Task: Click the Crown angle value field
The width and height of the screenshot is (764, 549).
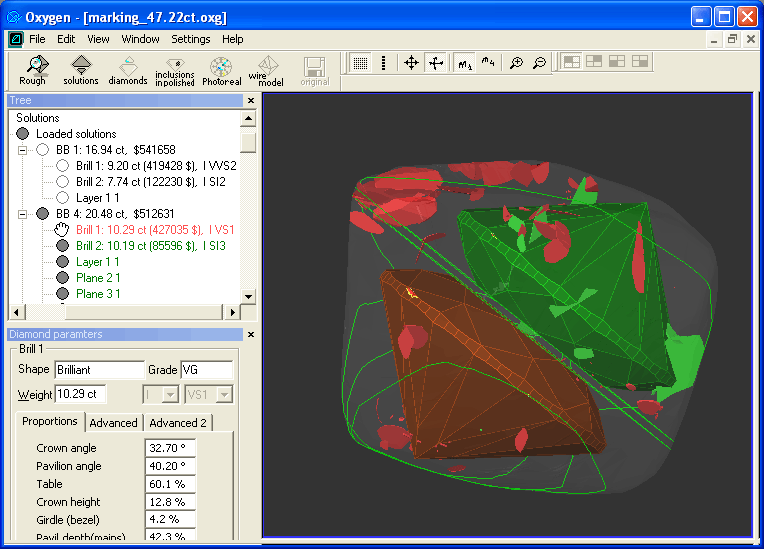Action: tap(170, 448)
